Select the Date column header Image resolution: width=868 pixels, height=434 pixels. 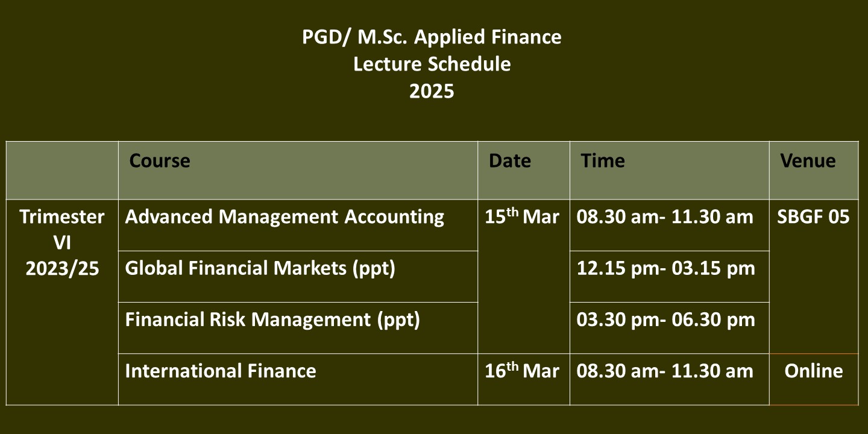[x=524, y=171]
